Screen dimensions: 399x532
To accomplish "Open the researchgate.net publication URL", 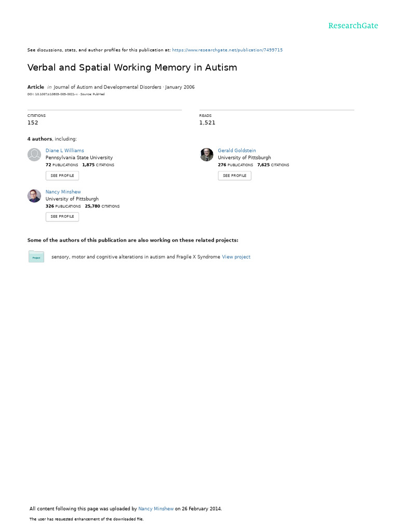I will click(227, 50).
